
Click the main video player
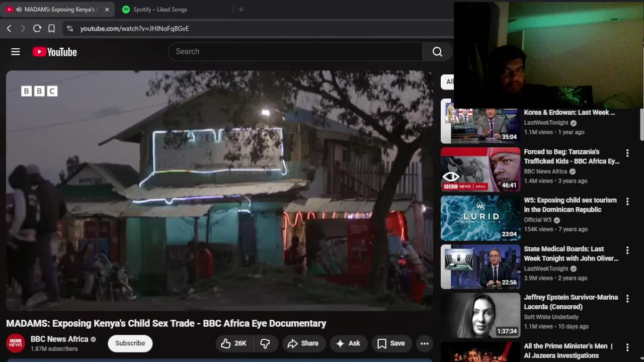coord(219,191)
